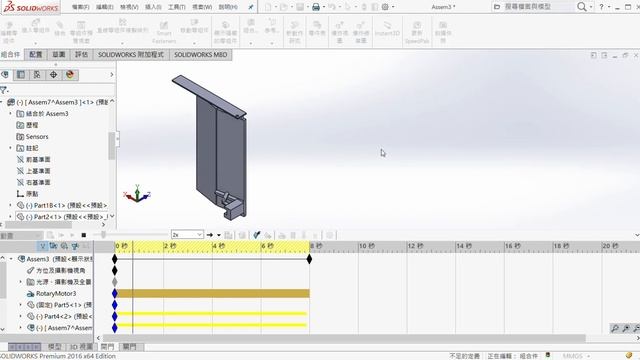
Task: Click the middle timeline zoom magnifier
Action: (626, 328)
